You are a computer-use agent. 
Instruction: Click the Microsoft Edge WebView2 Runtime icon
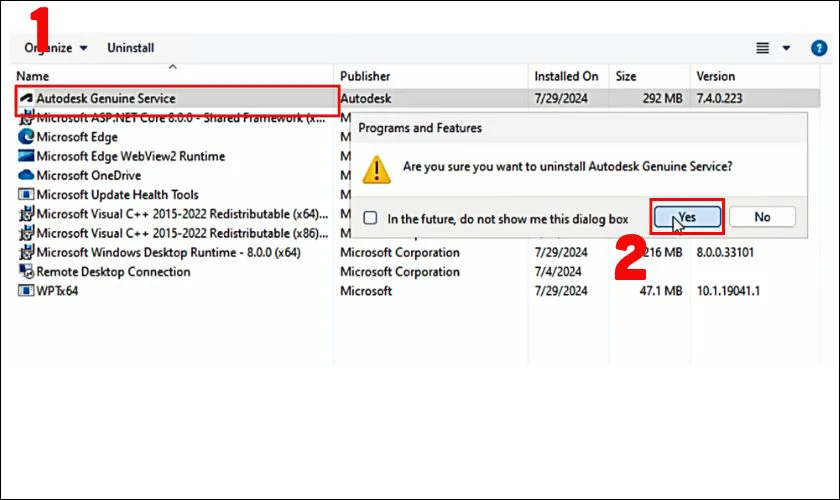coord(26,156)
